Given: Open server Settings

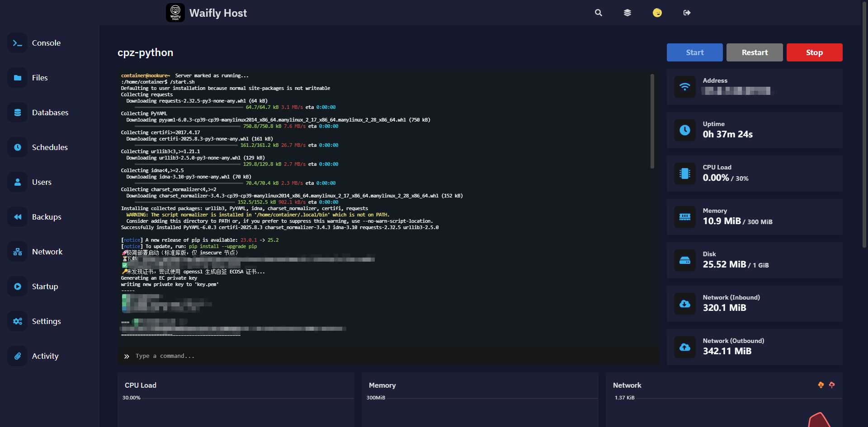Looking at the screenshot, I should pos(46,321).
